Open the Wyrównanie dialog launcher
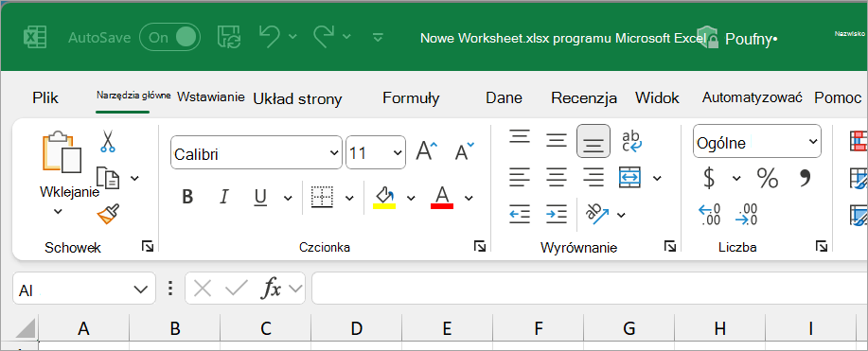 670,246
